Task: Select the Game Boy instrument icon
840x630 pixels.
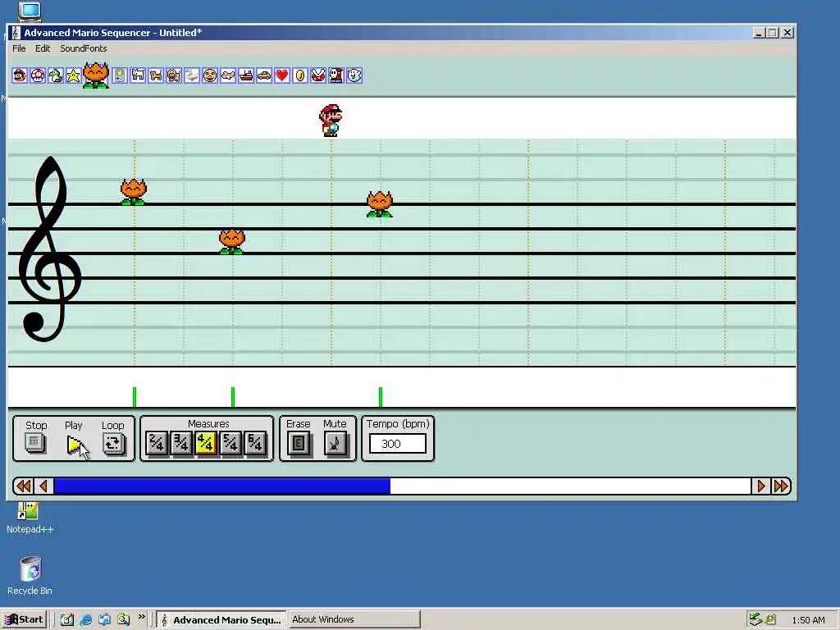Action: 120,75
